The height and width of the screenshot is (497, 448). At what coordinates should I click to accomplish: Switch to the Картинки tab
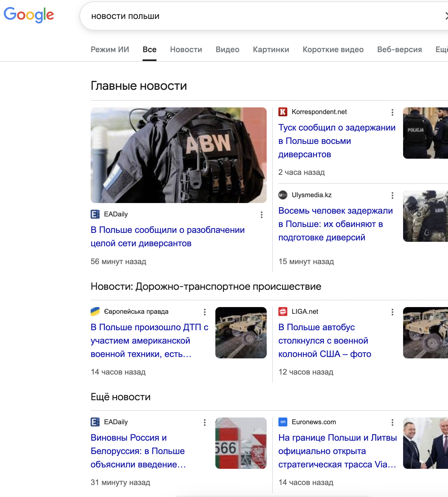point(271,50)
